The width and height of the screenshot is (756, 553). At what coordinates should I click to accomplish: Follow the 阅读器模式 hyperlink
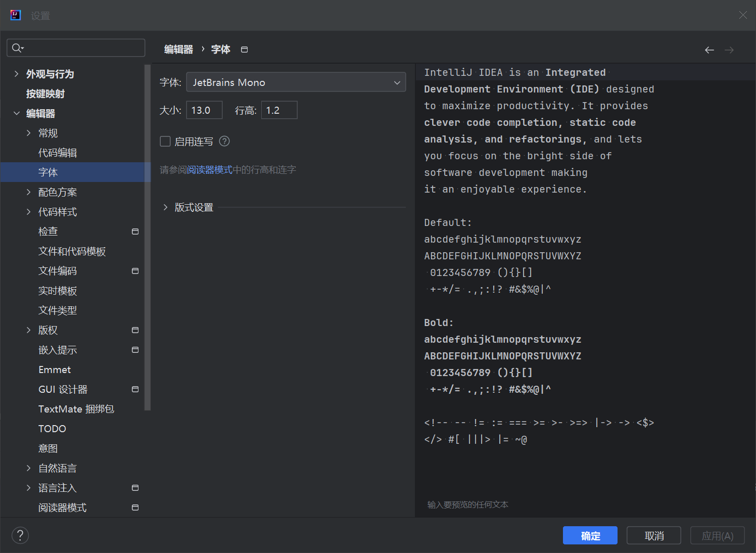(210, 170)
